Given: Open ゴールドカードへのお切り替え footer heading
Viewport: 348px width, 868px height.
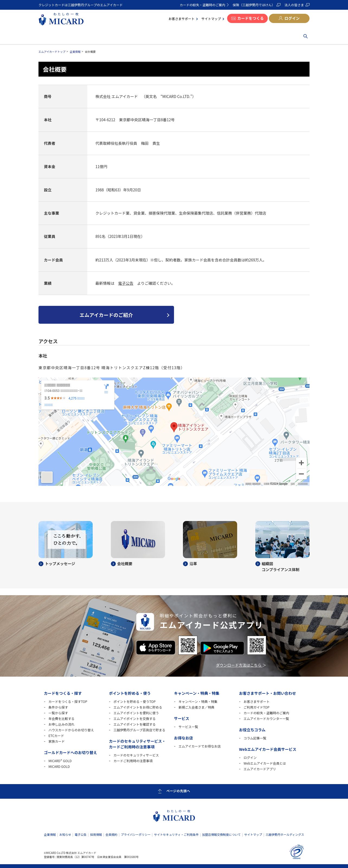Looking at the screenshot, I should click(x=70, y=752).
